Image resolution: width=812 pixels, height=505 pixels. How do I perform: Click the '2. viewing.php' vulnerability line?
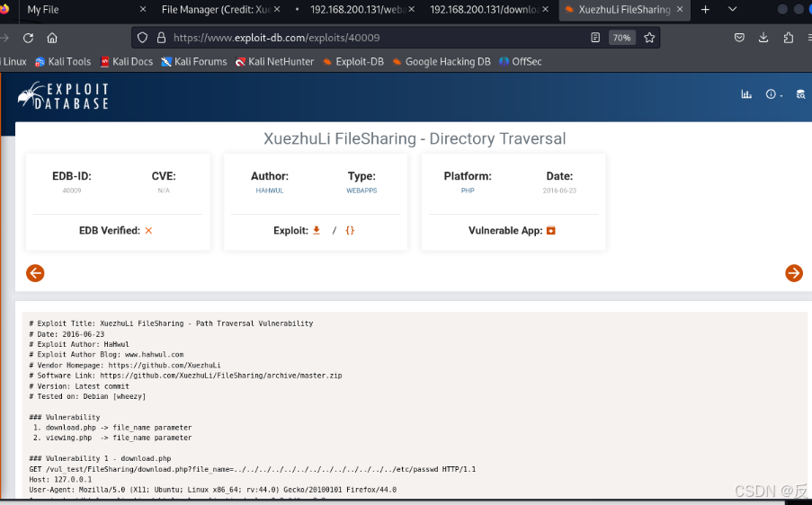[x=112, y=438]
